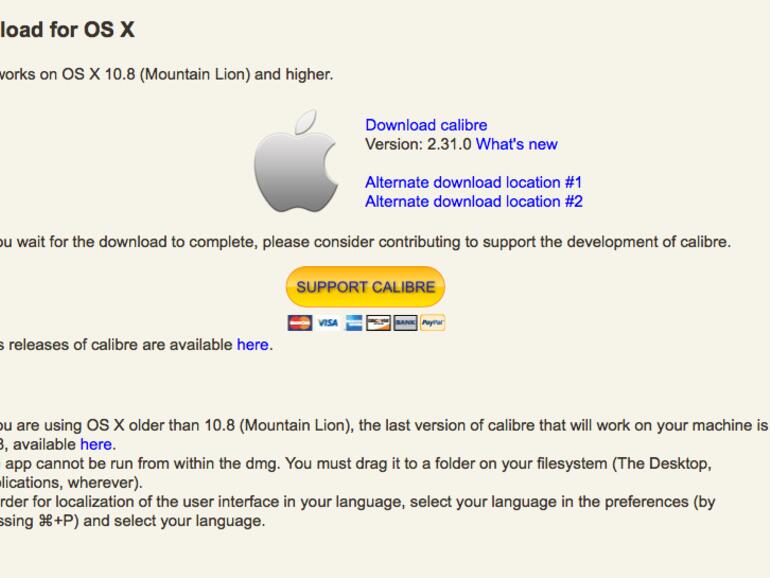
Task: Click the MasterCard payment icon
Action: pos(300,323)
